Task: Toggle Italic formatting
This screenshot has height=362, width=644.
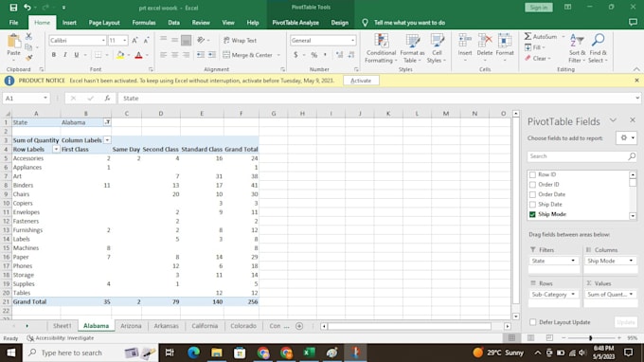Action: click(65, 55)
